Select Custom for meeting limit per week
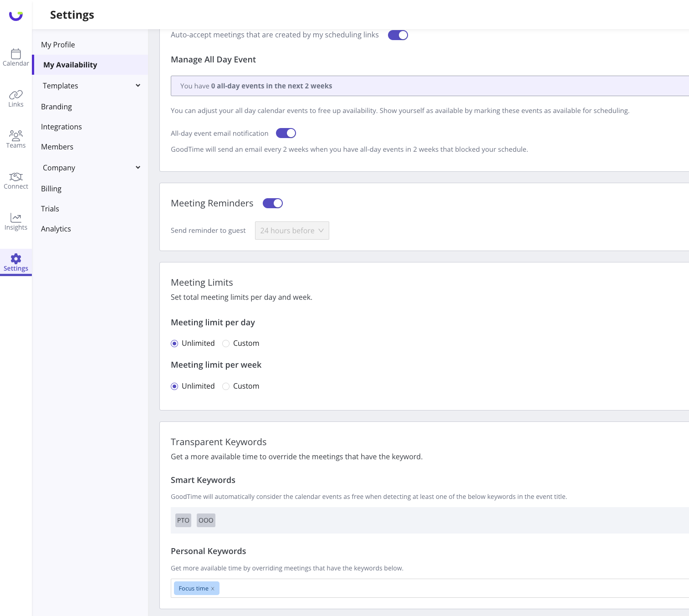 pyautogui.click(x=226, y=386)
